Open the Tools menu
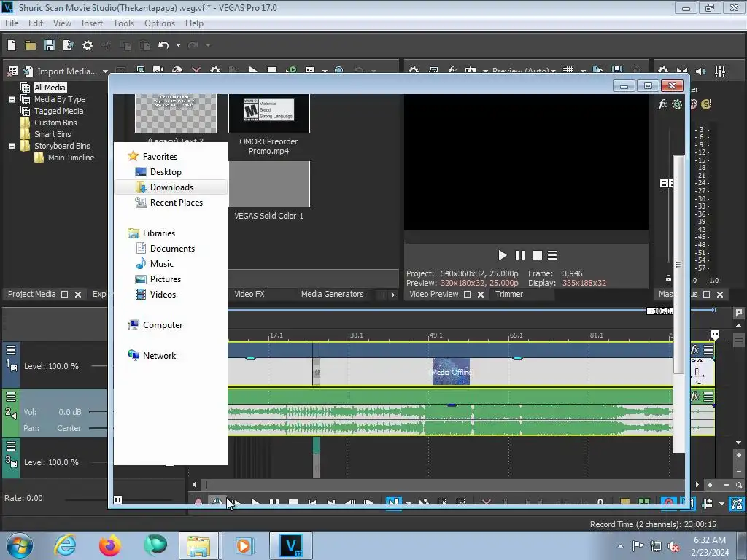747x560 pixels. tap(123, 23)
